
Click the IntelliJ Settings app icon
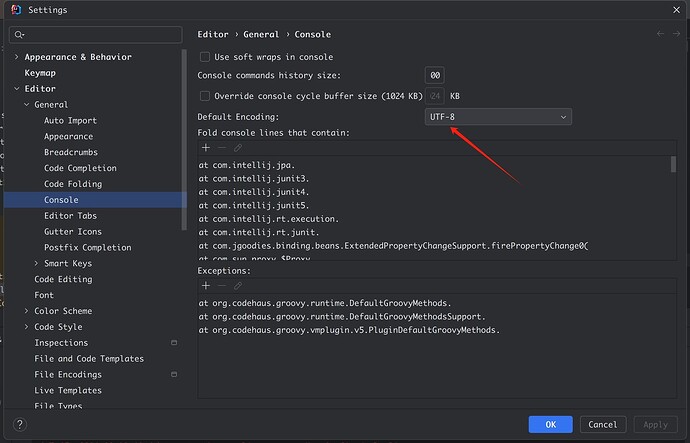click(16, 10)
